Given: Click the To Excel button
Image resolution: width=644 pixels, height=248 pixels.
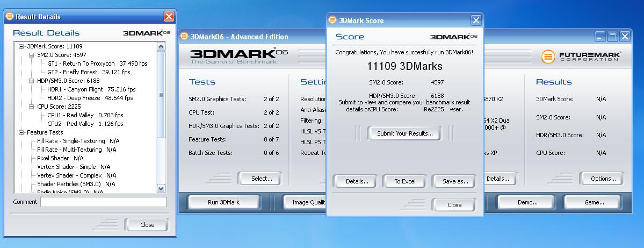Looking at the screenshot, I should pos(404,181).
